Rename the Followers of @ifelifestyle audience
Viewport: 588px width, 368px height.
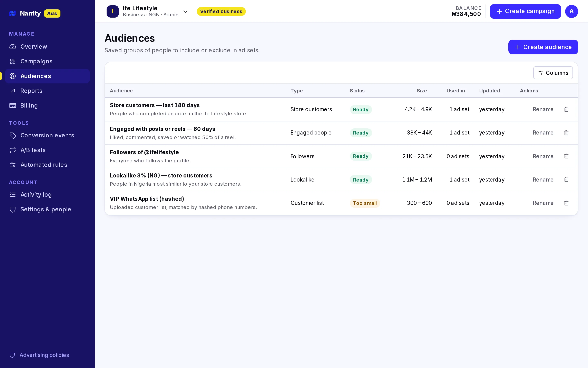(543, 156)
